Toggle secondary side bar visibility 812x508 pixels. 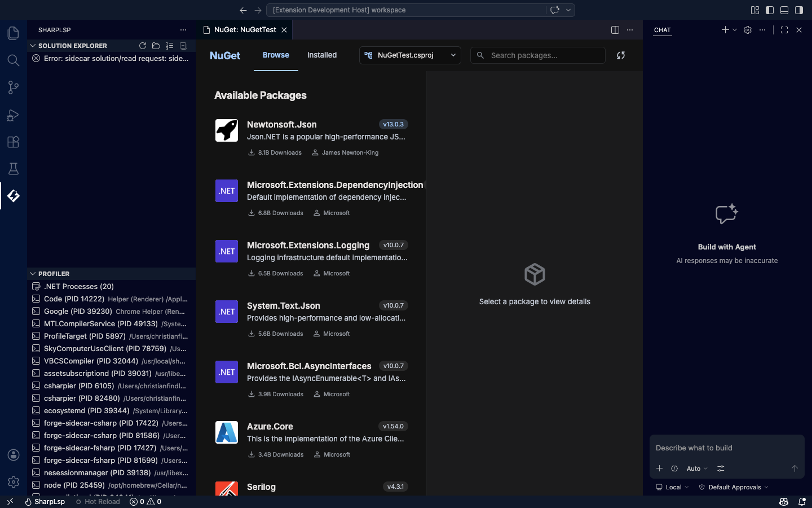(x=799, y=10)
